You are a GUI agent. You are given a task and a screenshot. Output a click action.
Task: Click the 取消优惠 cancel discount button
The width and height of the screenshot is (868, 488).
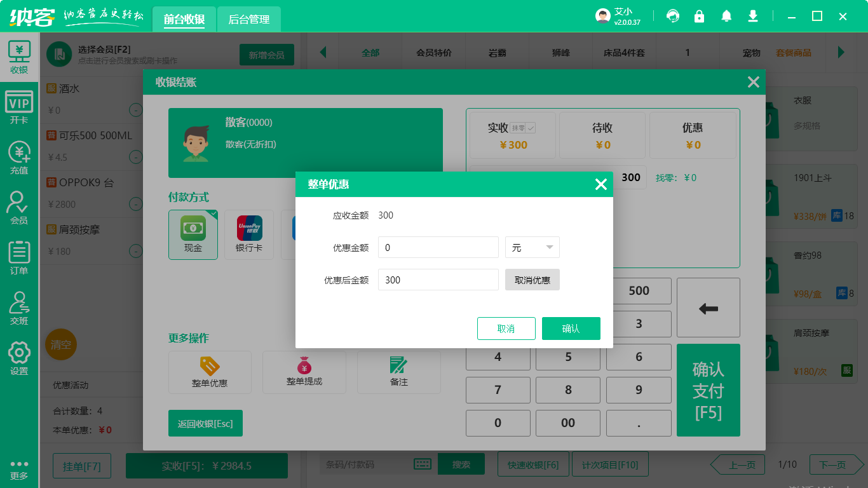(x=532, y=279)
